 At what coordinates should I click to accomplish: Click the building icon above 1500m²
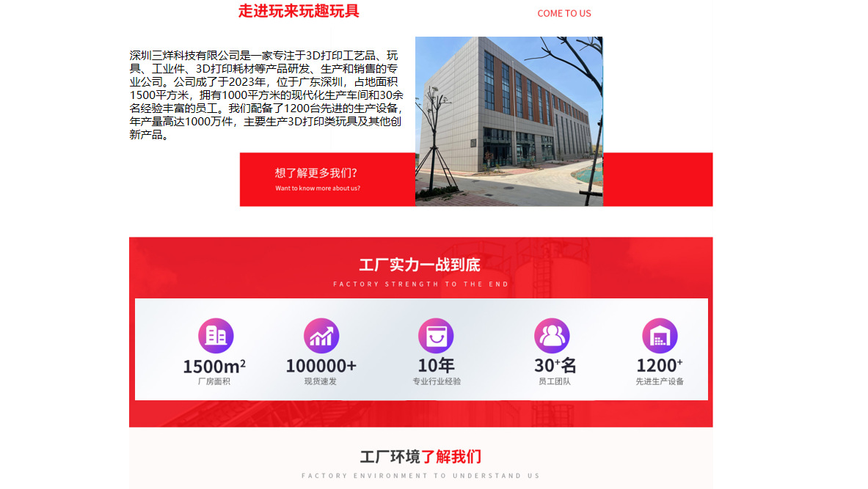point(215,336)
